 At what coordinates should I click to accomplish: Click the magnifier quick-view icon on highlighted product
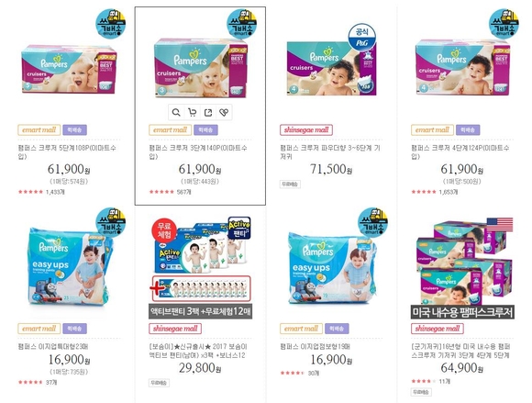pos(176,112)
